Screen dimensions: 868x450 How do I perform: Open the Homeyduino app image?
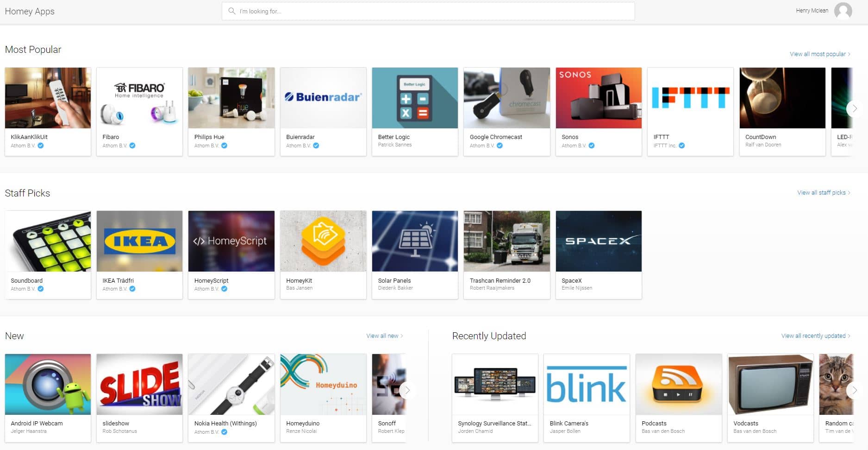(x=323, y=384)
